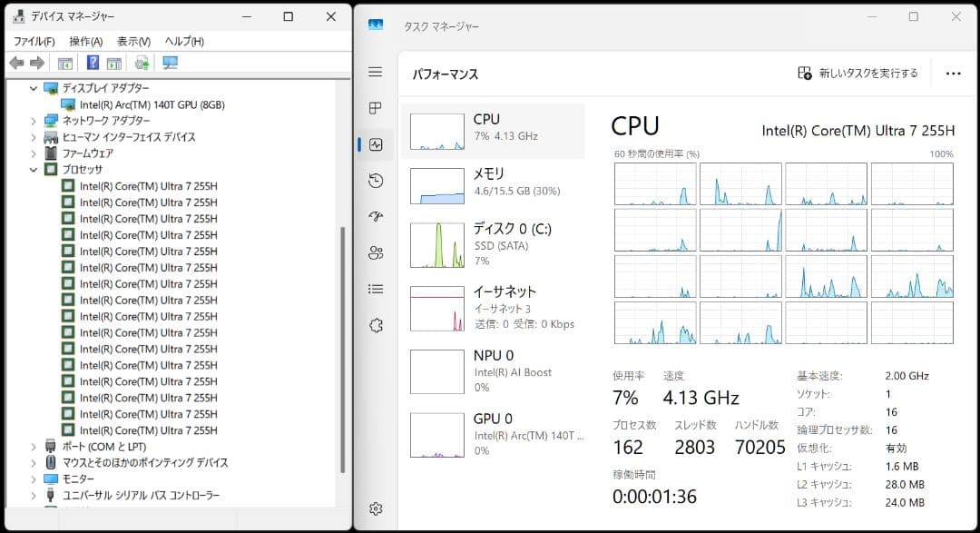The height and width of the screenshot is (533, 980).
Task: Click the 24.0 MB L3 cache value
Action: (x=905, y=502)
